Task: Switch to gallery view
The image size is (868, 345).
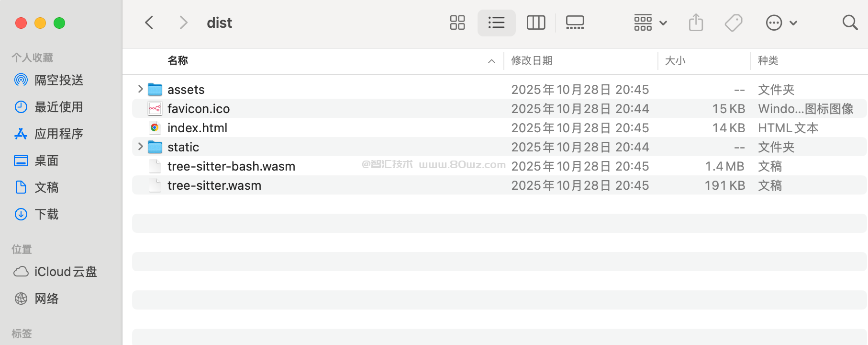Action: click(x=575, y=23)
